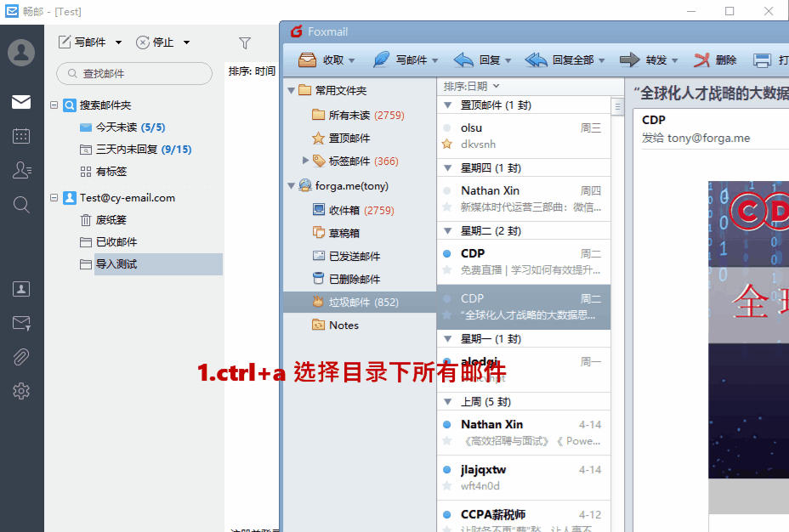Toggle star on CDP 免费直播 email
The width and height of the screenshot is (789, 532).
[447, 270]
